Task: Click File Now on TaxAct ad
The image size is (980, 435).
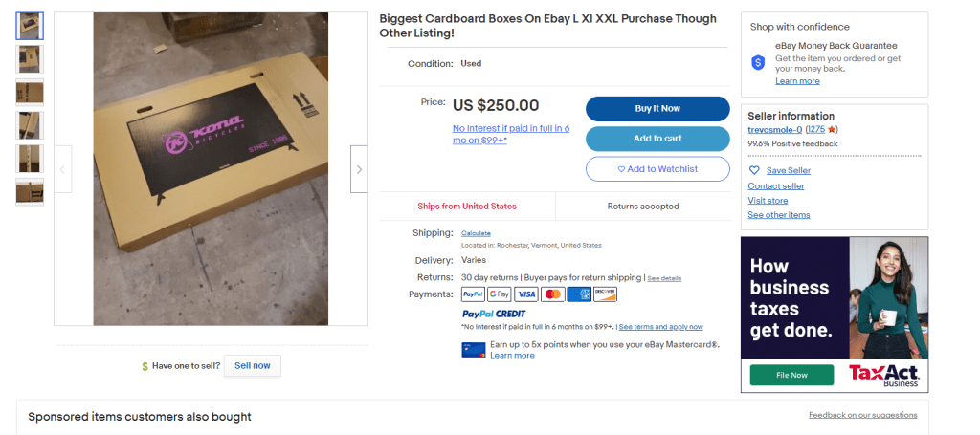Action: (791, 375)
